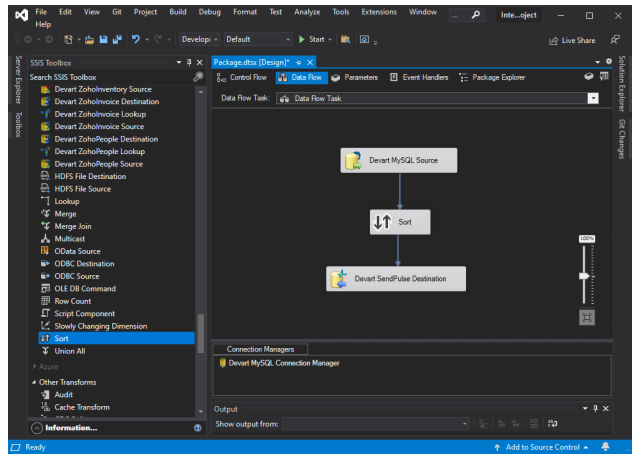Select Script Component in the toolbox
Image resolution: width=640 pixels, height=462 pixels.
coord(84,314)
